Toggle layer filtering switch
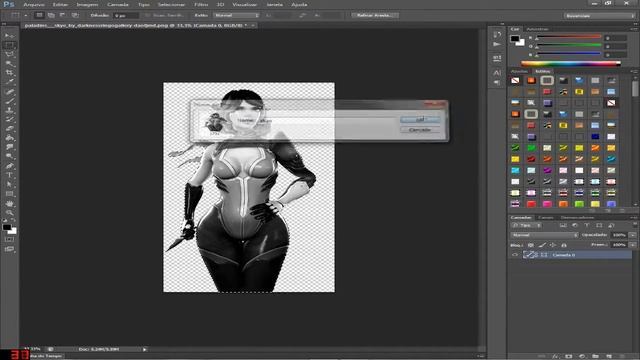The height and width of the screenshot is (360, 640). (x=635, y=224)
